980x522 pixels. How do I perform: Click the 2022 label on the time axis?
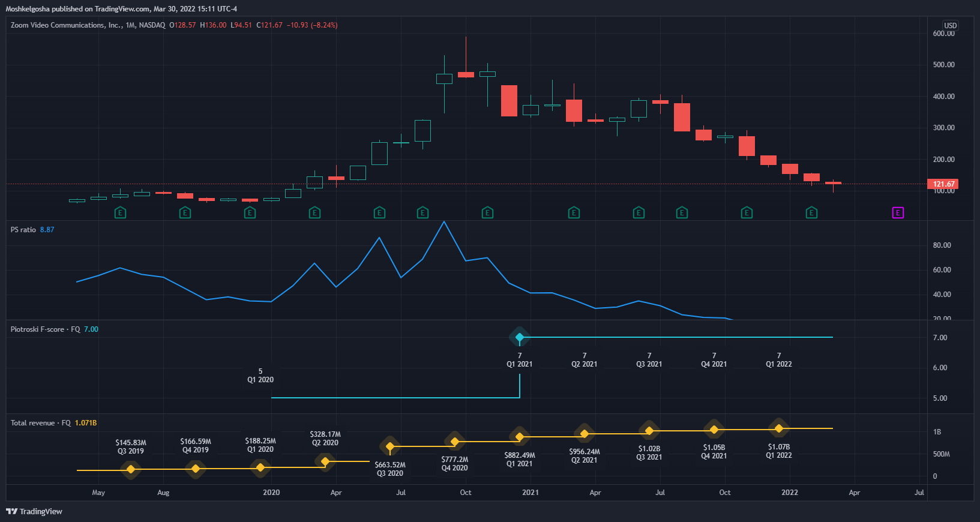(x=790, y=493)
